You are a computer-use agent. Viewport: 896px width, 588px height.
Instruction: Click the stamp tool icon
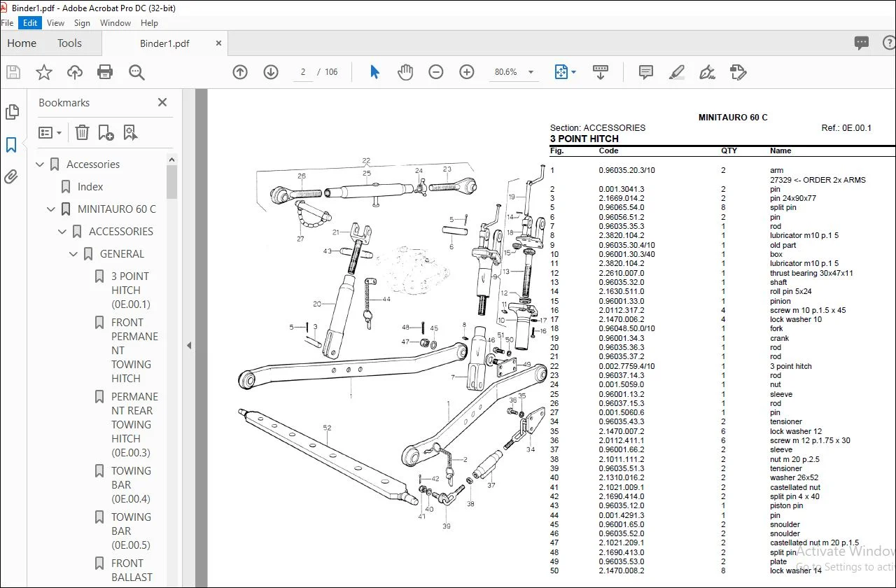tap(738, 72)
